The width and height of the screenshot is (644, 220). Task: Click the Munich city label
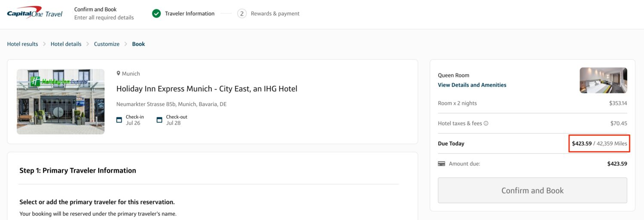(131, 73)
